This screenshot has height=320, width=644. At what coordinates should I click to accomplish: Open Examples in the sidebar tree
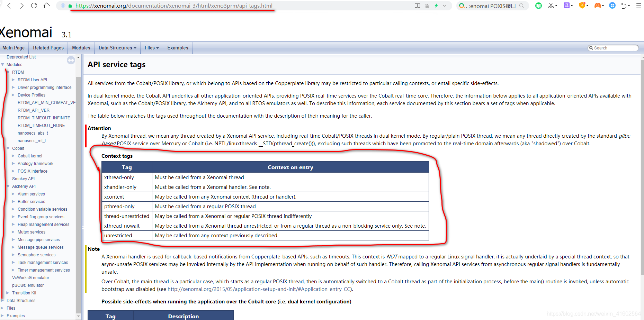(16, 316)
